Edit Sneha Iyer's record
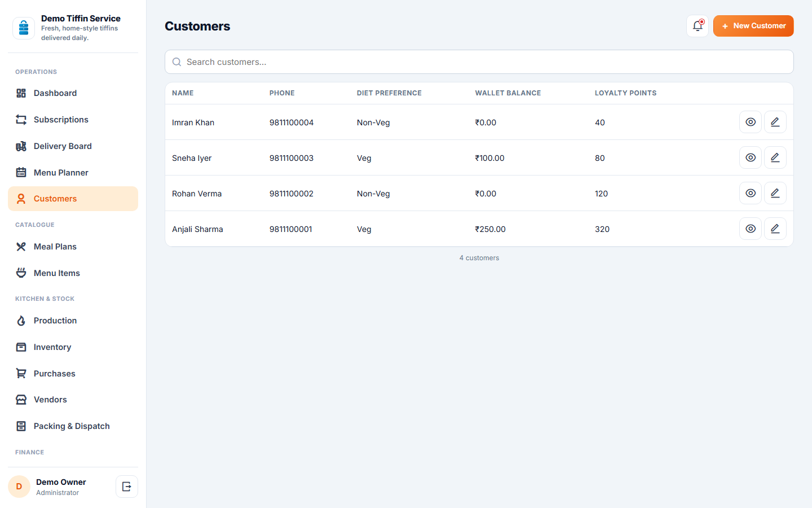 coord(775,157)
